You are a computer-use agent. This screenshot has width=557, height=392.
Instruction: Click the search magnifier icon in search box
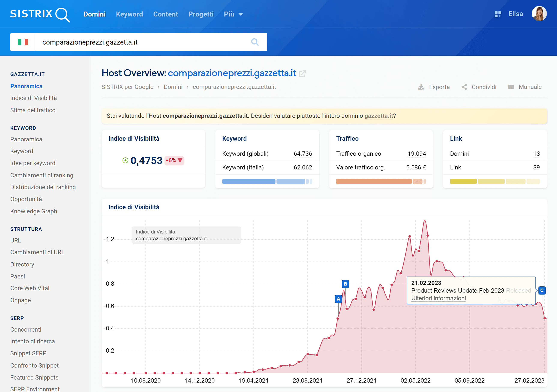(255, 42)
